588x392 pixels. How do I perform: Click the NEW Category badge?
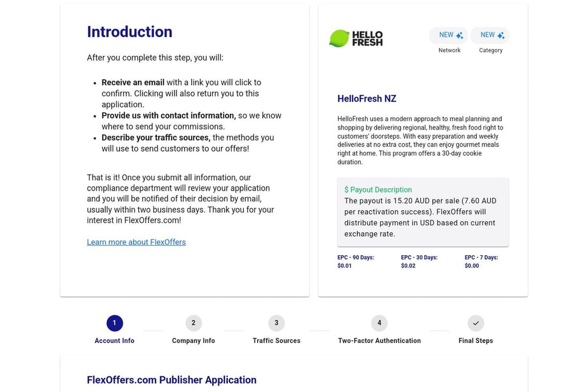(490, 35)
